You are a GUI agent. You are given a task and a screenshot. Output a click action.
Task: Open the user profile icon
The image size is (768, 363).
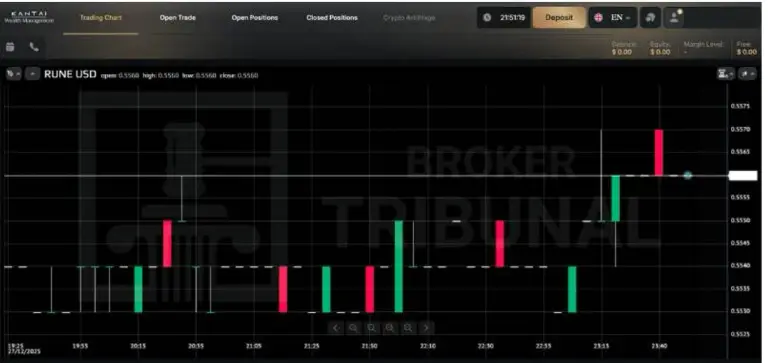[x=674, y=18]
